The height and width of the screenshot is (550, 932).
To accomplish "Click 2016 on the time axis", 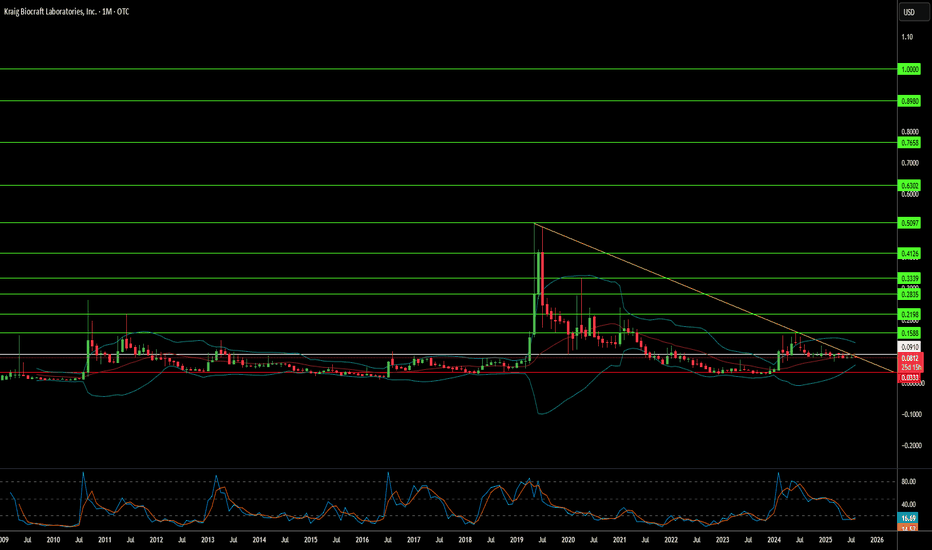I will [x=362, y=540].
